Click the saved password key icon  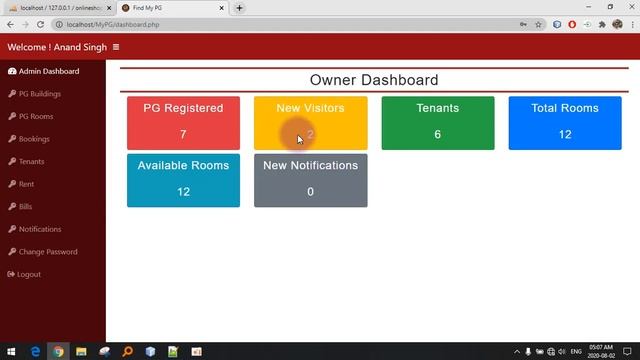tap(523, 24)
